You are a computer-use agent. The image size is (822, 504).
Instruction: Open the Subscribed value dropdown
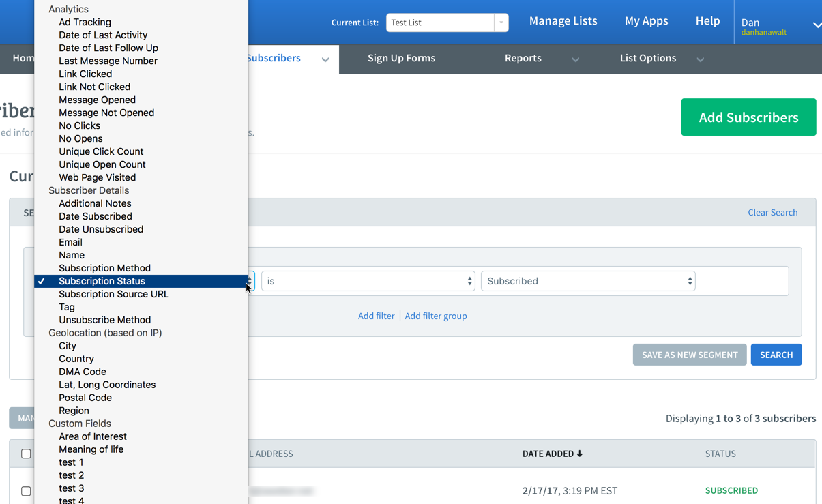pos(588,281)
